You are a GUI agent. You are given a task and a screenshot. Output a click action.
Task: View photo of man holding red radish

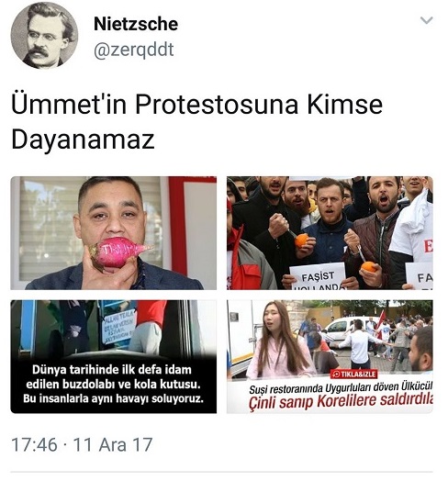click(x=114, y=233)
